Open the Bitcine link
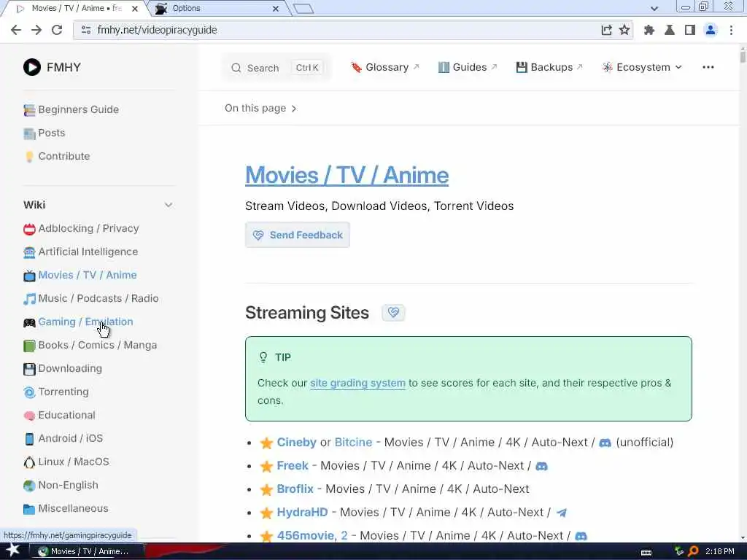 [353, 443]
